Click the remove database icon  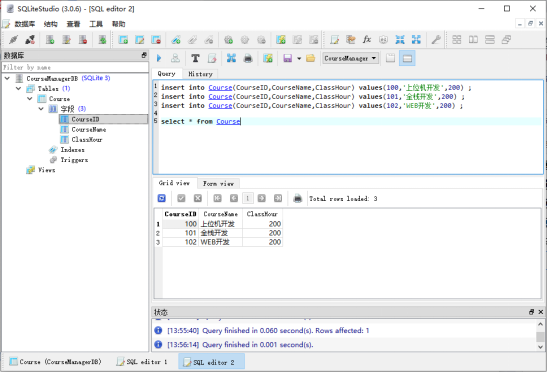pyautogui.click(x=83, y=40)
